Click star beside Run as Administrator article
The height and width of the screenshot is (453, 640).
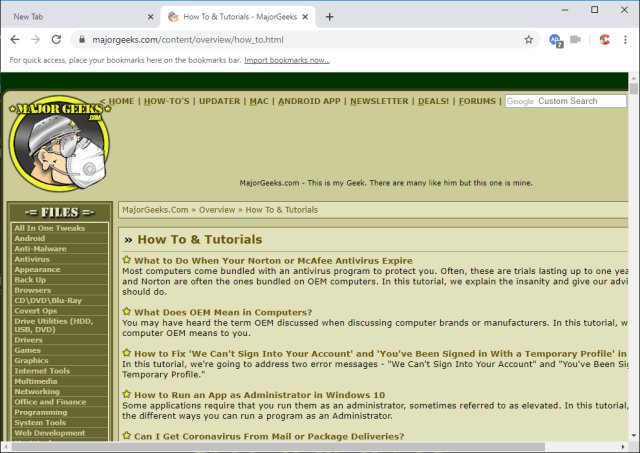(x=127, y=394)
